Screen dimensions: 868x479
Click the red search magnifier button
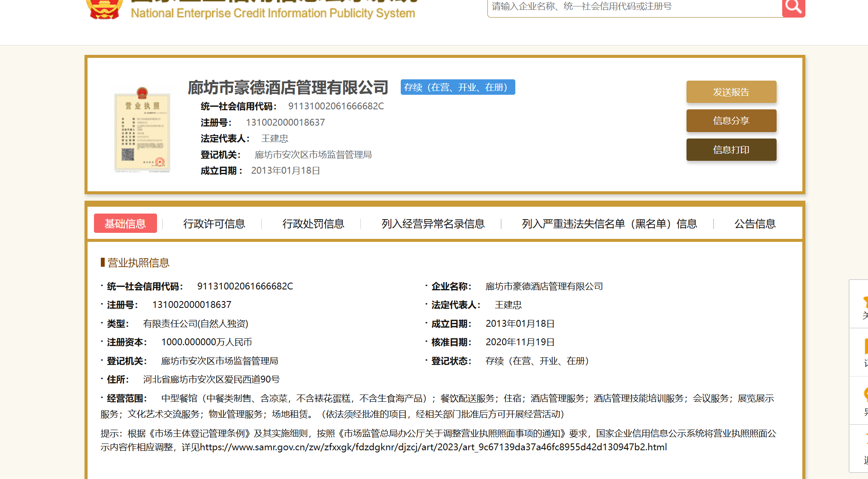[793, 7]
